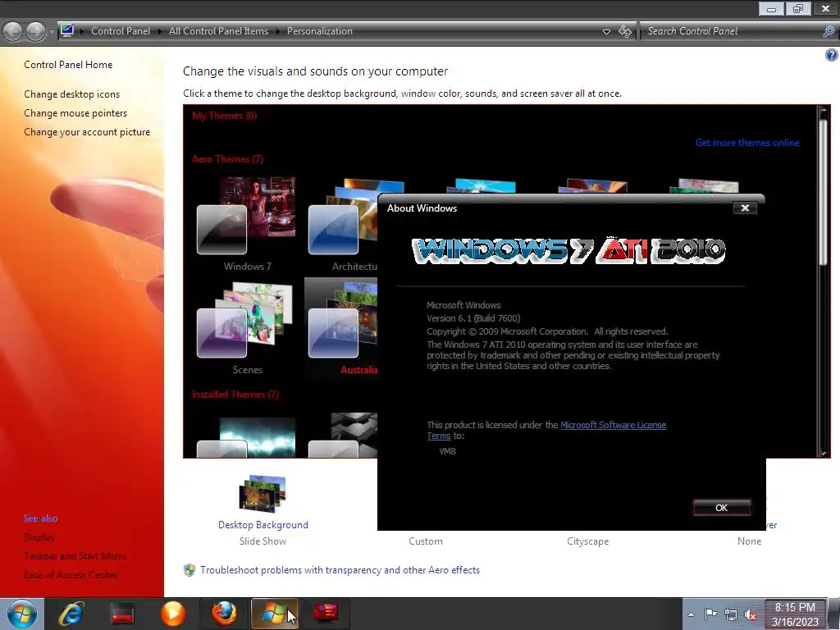This screenshot has width=840, height=630.
Task: Click 'My Themes (0)' heading
Action: point(225,116)
